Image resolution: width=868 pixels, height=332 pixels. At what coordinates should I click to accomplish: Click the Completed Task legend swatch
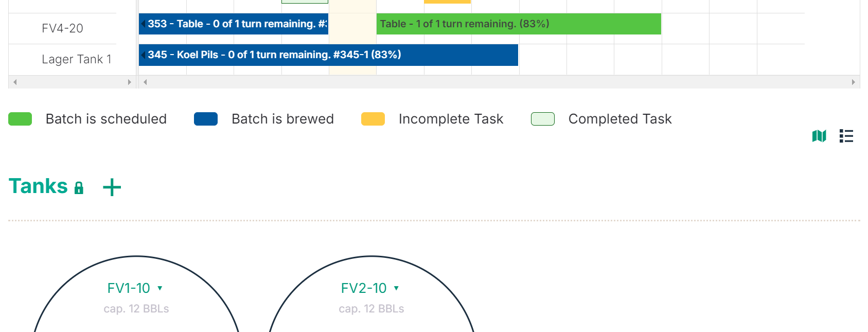coord(543,119)
